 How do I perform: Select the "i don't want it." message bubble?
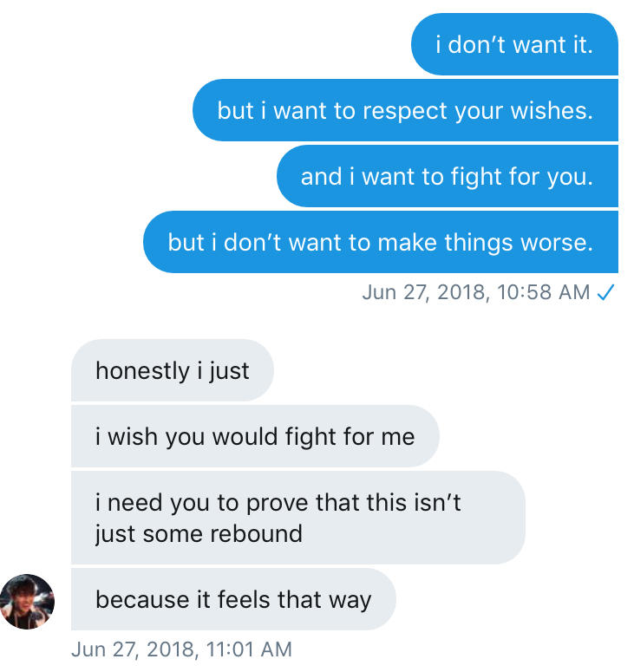point(514,44)
